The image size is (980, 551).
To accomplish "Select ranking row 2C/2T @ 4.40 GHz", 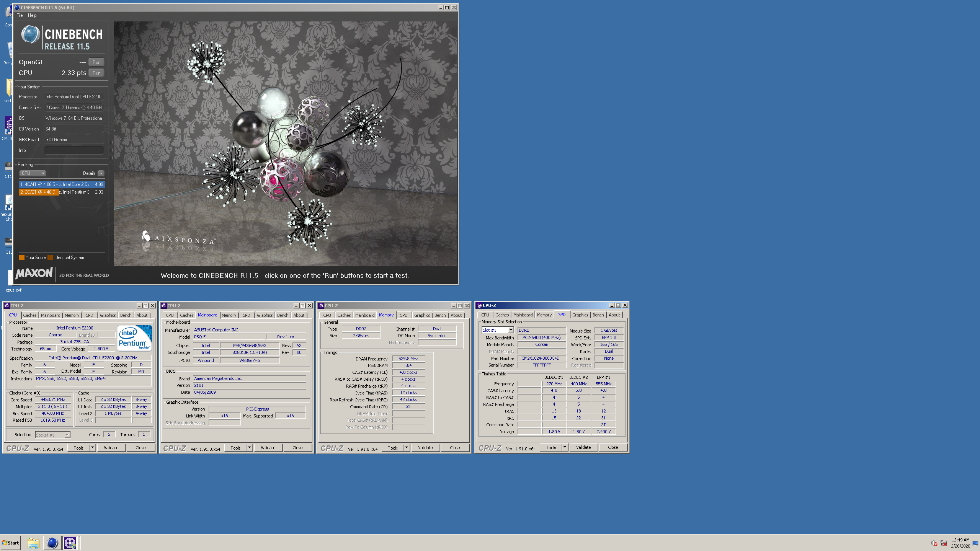I will point(61,192).
